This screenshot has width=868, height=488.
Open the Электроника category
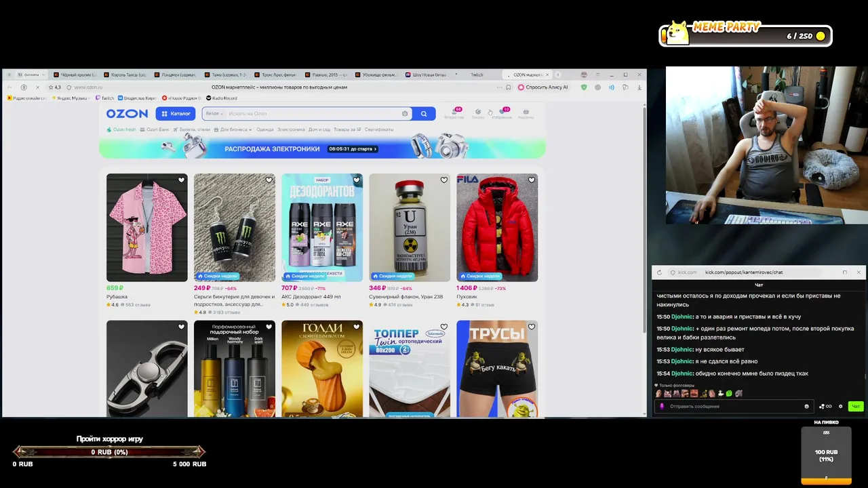click(x=291, y=129)
